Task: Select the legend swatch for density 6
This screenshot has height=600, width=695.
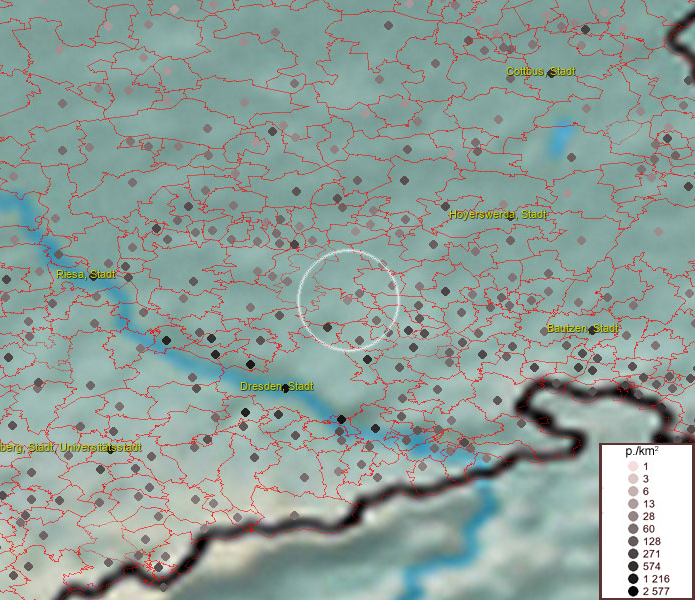Action: tap(633, 491)
